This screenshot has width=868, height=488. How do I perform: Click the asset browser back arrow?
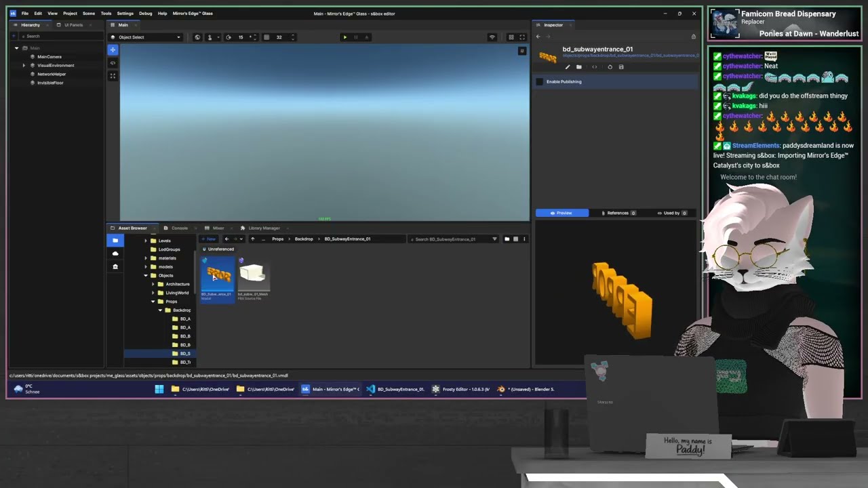coord(227,239)
